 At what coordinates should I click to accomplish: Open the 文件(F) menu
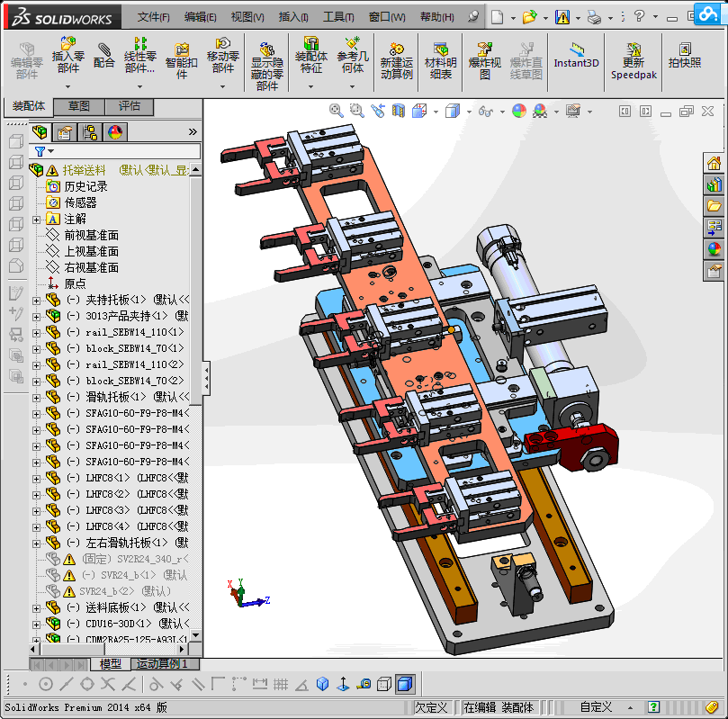click(153, 17)
